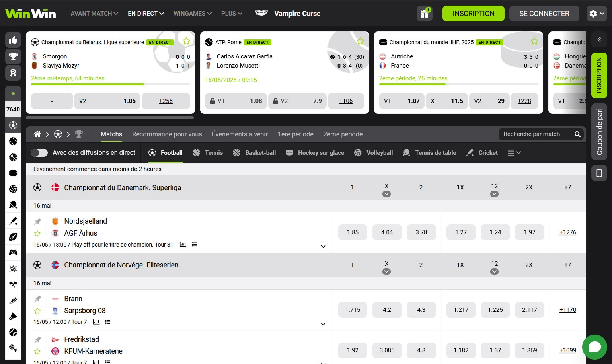The height and width of the screenshot is (364, 612).
Task: Expand the Nordsjaelland match details chevron
Action: (x=323, y=246)
